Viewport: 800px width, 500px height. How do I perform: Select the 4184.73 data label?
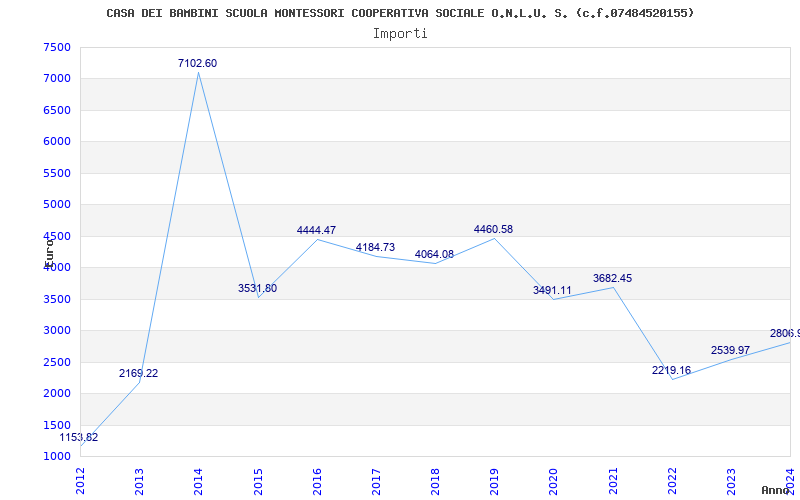376,247
